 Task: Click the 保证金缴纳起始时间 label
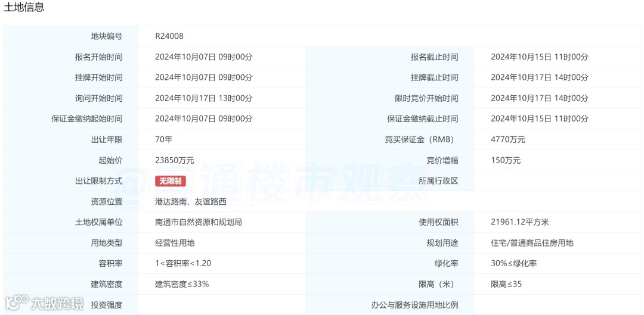tap(86, 119)
